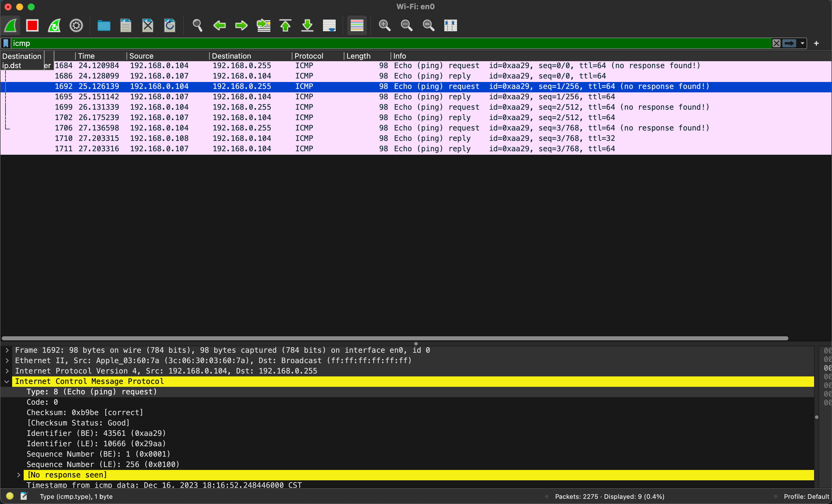Restart the current capture
The width and height of the screenshot is (832, 504).
coord(54,25)
